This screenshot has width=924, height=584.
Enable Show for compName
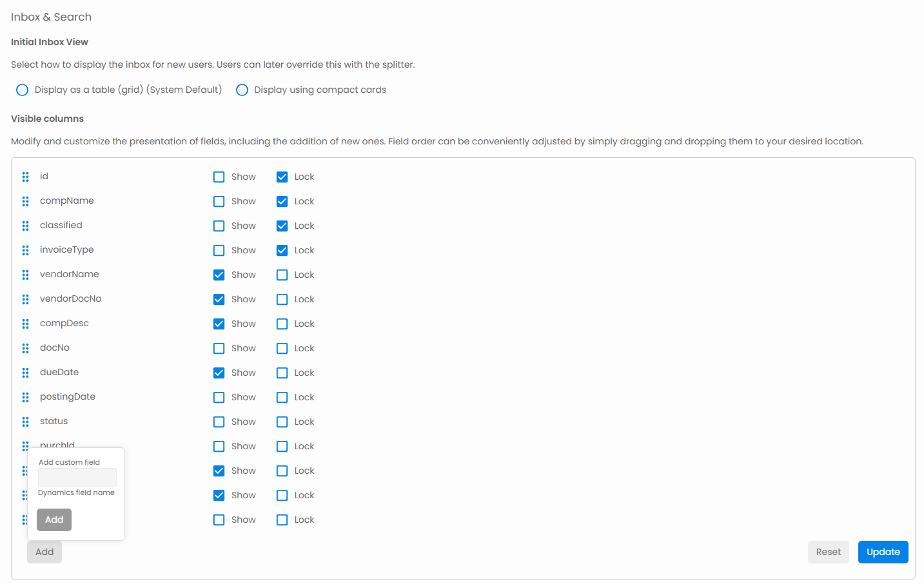[219, 201]
